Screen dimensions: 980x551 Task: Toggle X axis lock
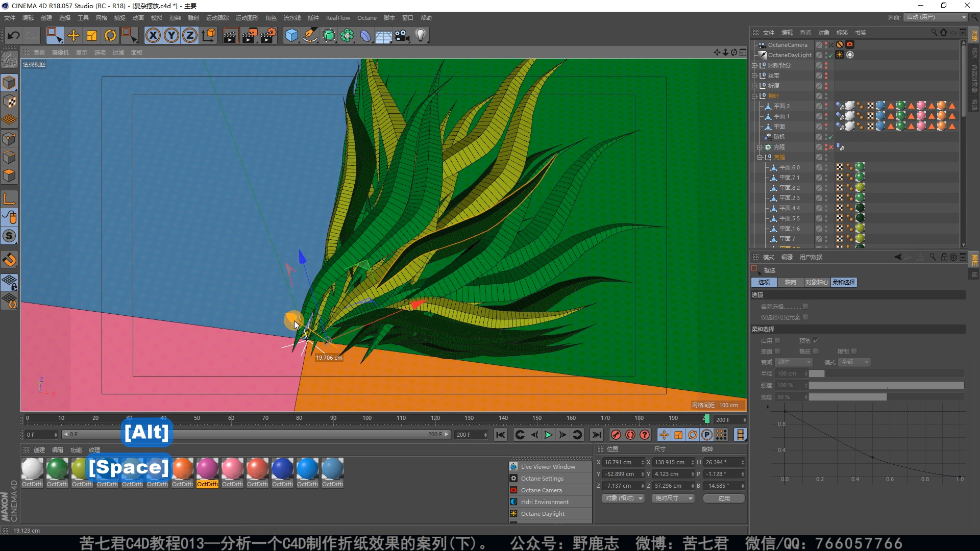click(x=153, y=35)
